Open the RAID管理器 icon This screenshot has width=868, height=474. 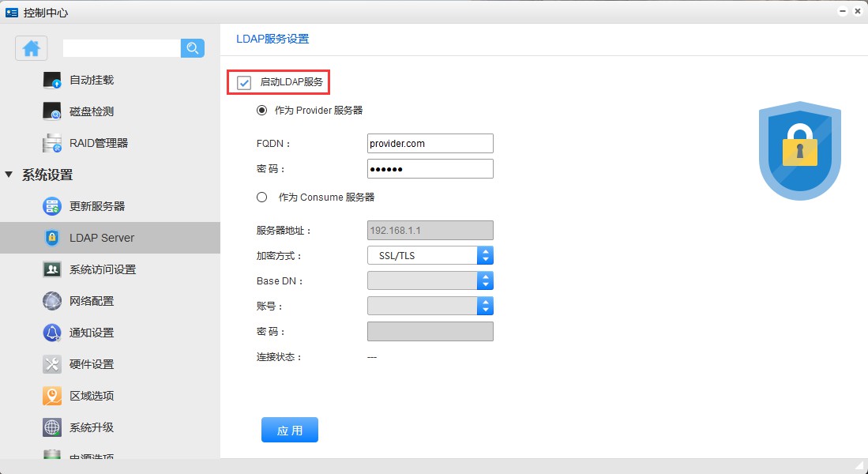(x=52, y=143)
